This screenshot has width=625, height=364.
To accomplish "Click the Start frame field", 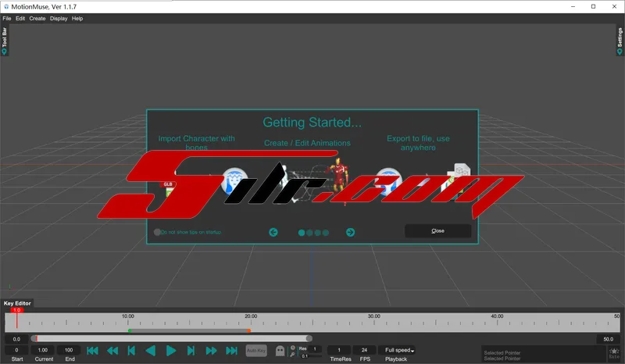I will [16, 350].
